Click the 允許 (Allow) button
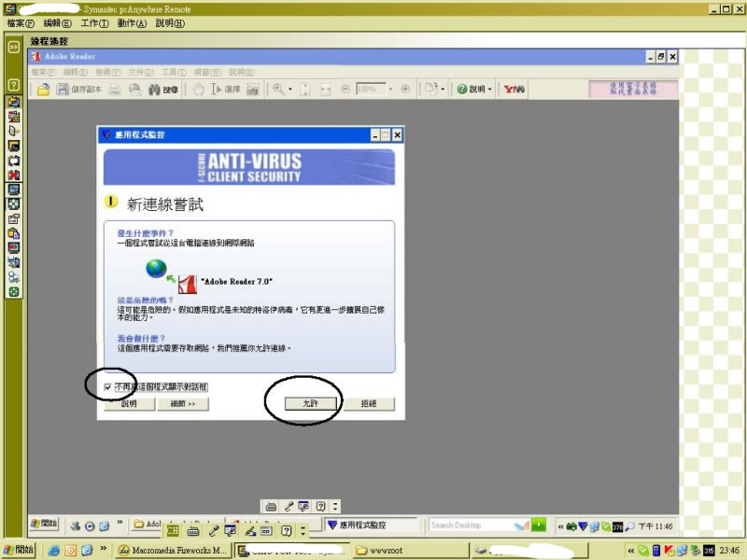747x560 pixels. point(311,403)
